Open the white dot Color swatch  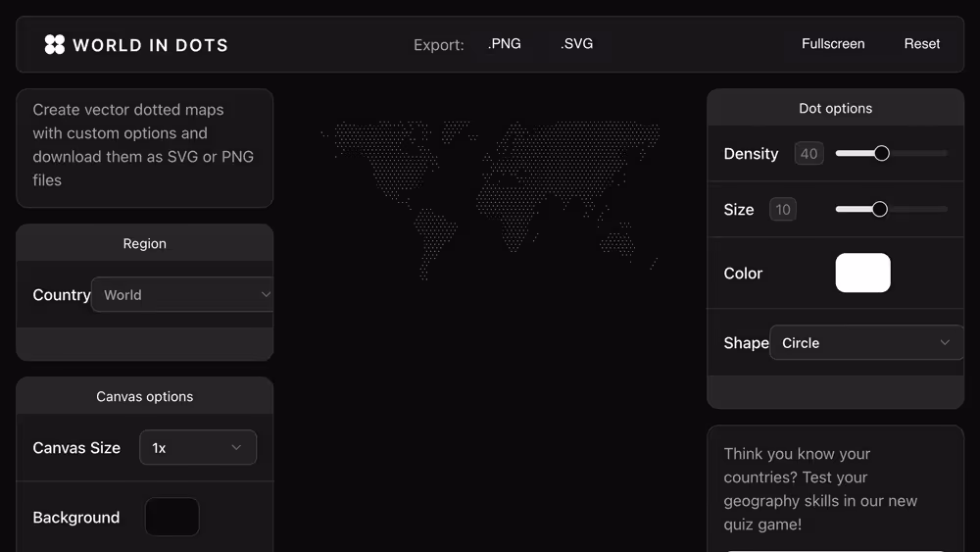click(862, 274)
